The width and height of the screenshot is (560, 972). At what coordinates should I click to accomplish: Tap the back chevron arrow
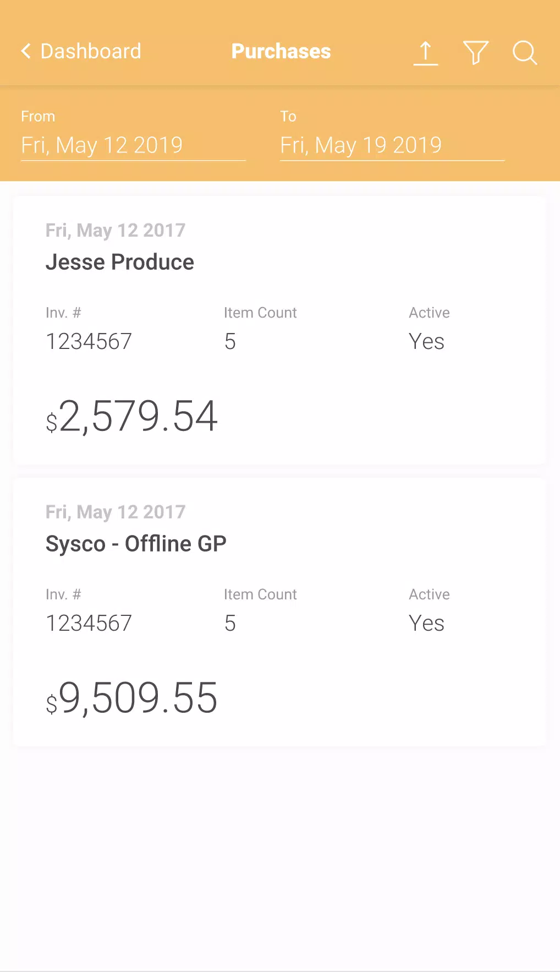click(x=26, y=51)
